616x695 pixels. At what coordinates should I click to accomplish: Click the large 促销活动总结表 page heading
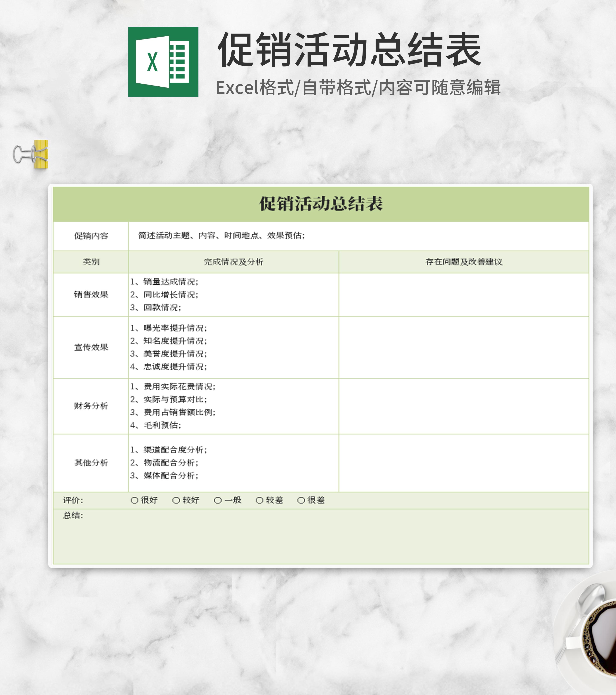point(349,50)
